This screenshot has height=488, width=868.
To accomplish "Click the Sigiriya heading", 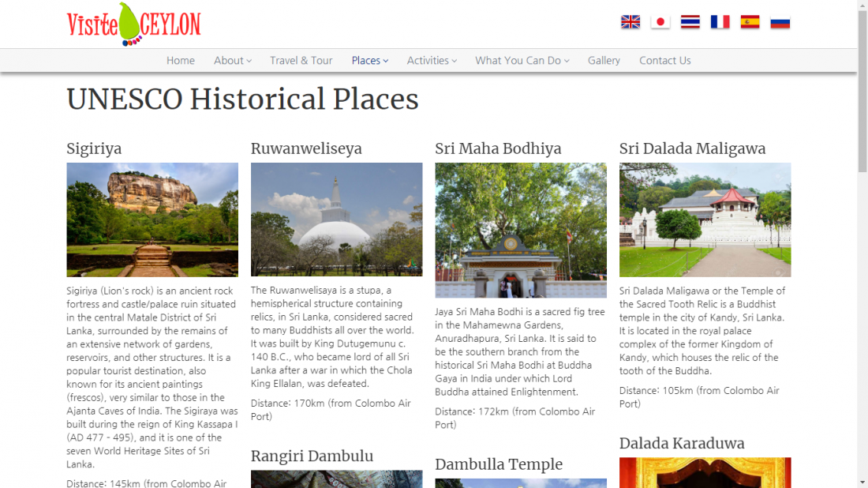I will 94,148.
